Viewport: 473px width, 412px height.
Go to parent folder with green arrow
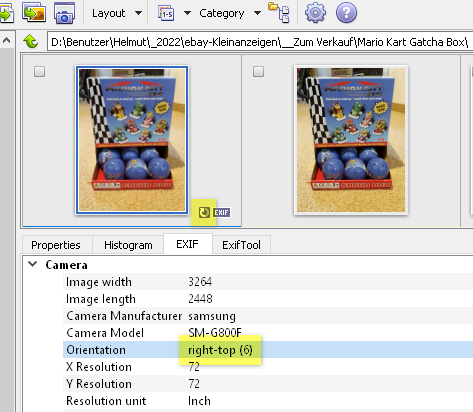coord(31,42)
